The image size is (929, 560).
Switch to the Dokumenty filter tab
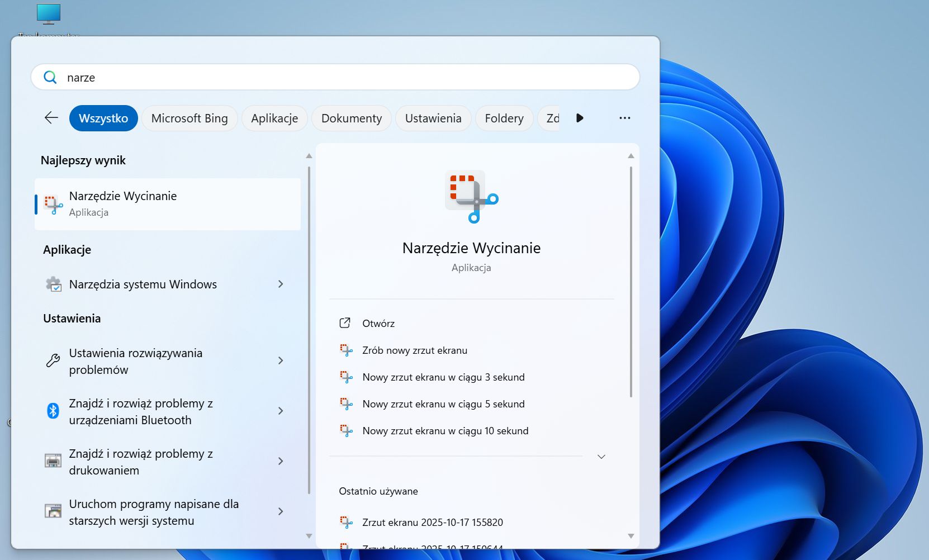[x=351, y=118]
